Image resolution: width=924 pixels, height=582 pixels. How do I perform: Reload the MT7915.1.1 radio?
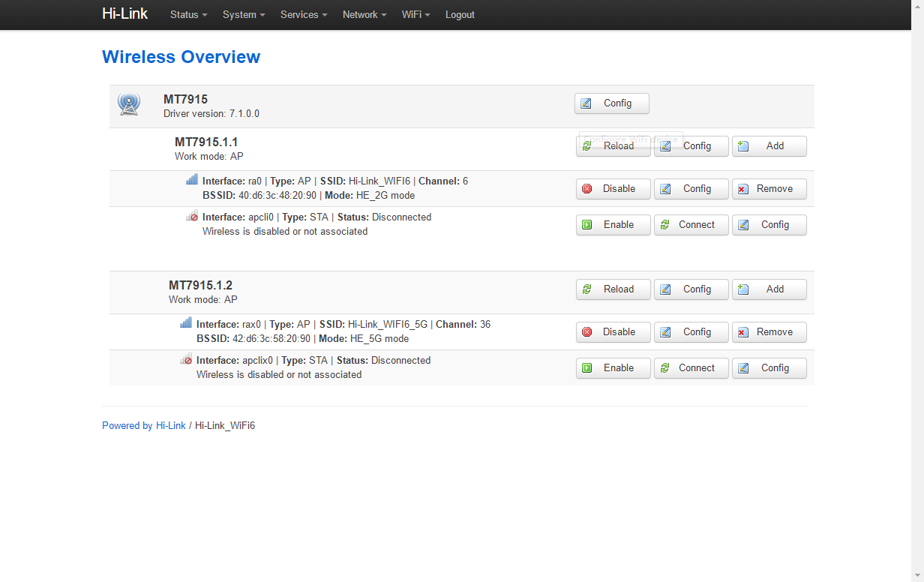(613, 146)
